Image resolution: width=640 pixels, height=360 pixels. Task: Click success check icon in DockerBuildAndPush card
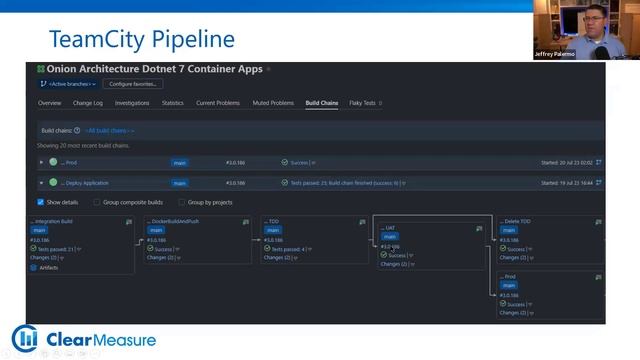click(150, 248)
